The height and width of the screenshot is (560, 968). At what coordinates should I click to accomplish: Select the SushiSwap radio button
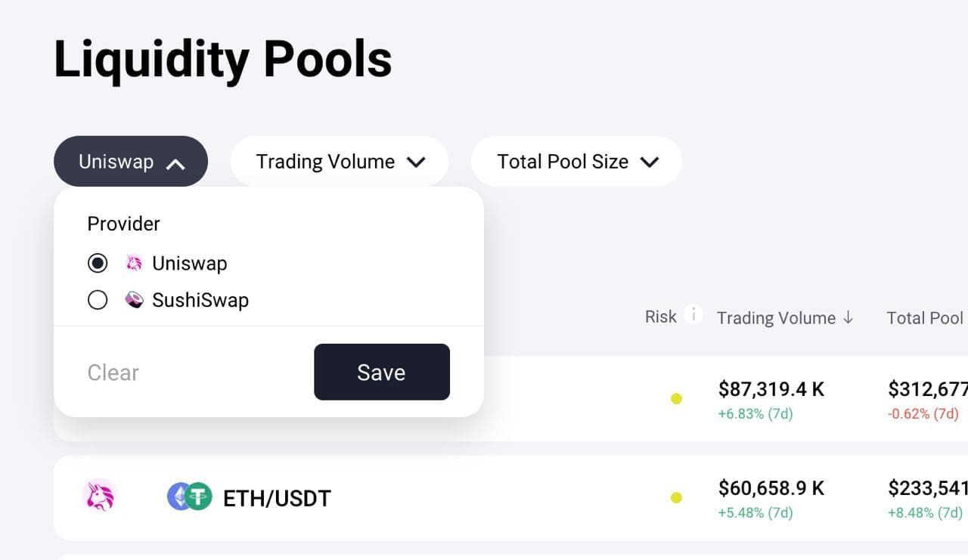[x=98, y=300]
